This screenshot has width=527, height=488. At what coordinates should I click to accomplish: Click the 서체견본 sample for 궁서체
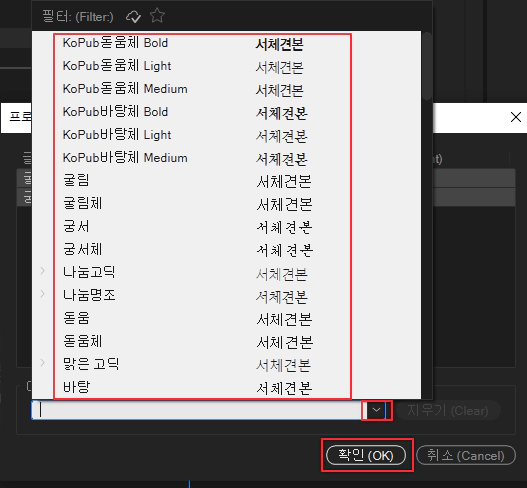pyautogui.click(x=285, y=250)
